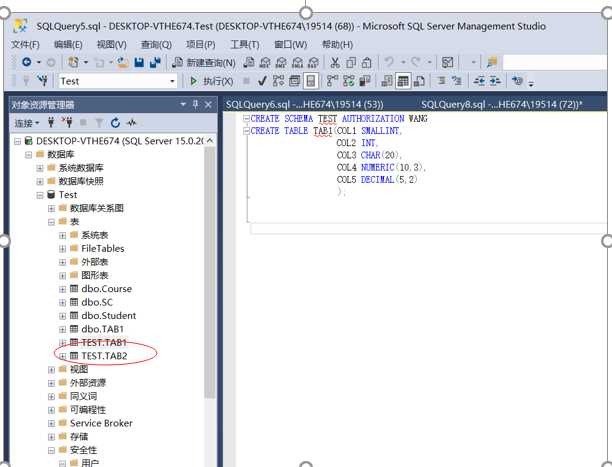The height and width of the screenshot is (467, 612).
Task: Click the Save disk icon
Action: pos(139,62)
